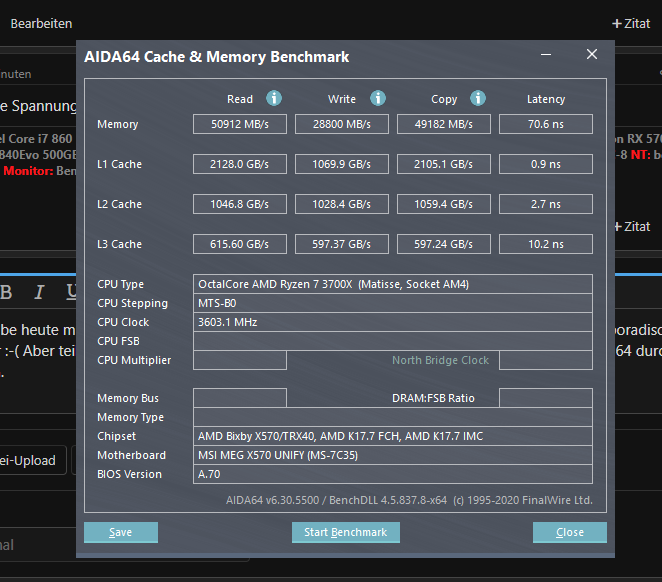Toggle Italic in forum editor toolbar
This screenshot has height=582, width=662.
coord(39,292)
